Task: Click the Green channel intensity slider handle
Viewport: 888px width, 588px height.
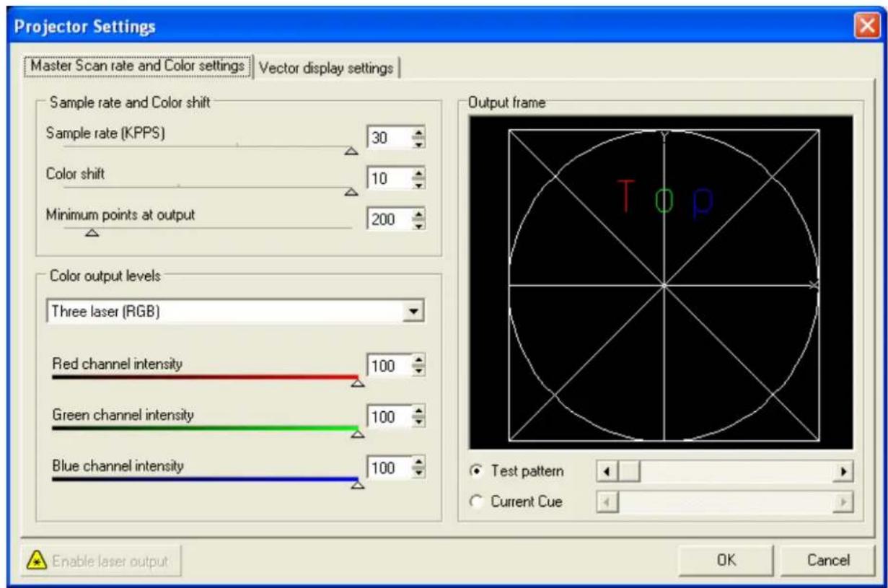Action: pyautogui.click(x=356, y=434)
